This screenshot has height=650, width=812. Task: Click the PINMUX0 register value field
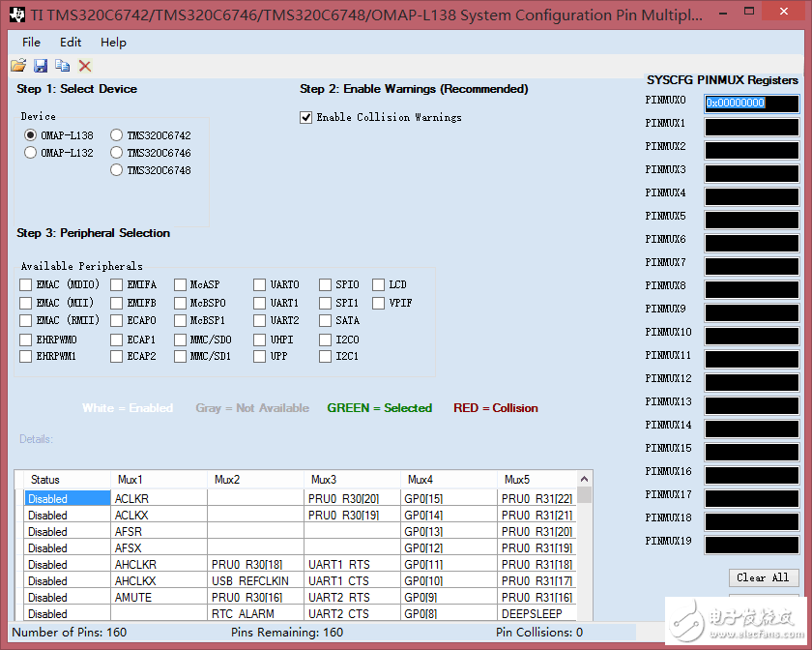pyautogui.click(x=751, y=103)
